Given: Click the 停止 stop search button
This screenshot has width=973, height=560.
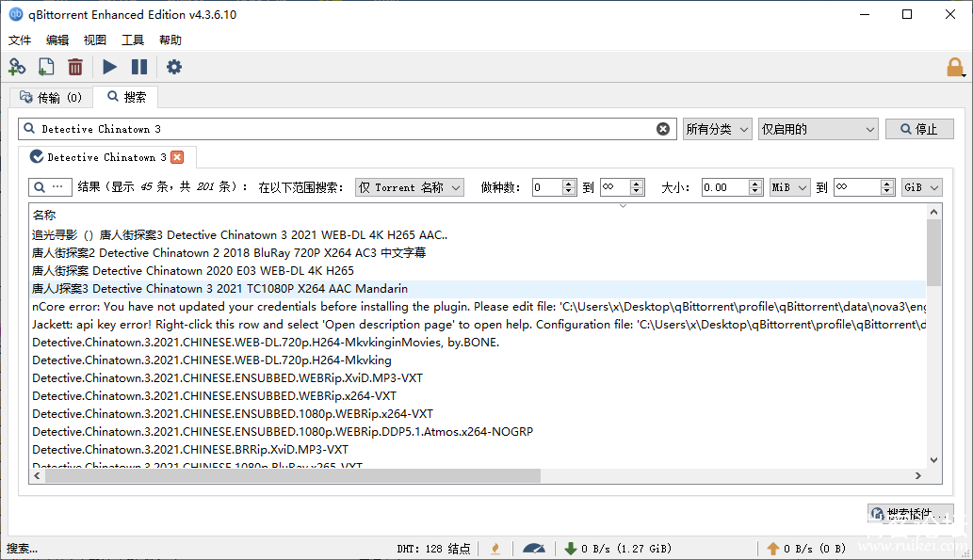Looking at the screenshot, I should [x=919, y=129].
